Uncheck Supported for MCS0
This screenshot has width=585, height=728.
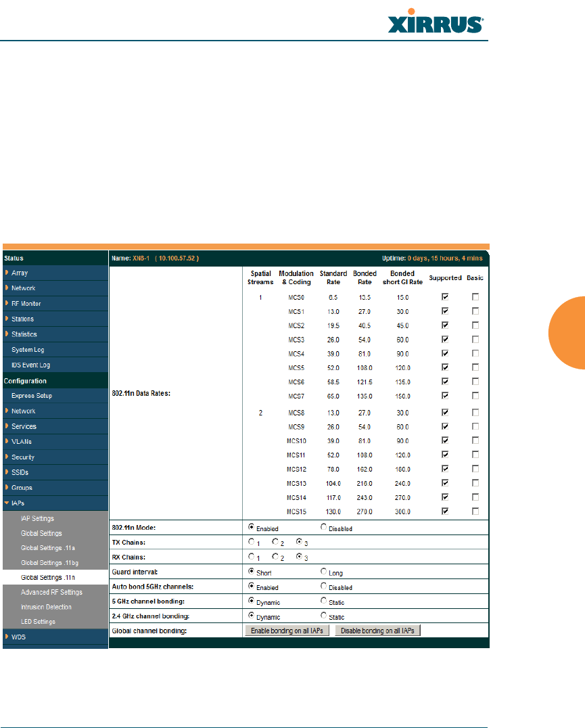[445, 296]
